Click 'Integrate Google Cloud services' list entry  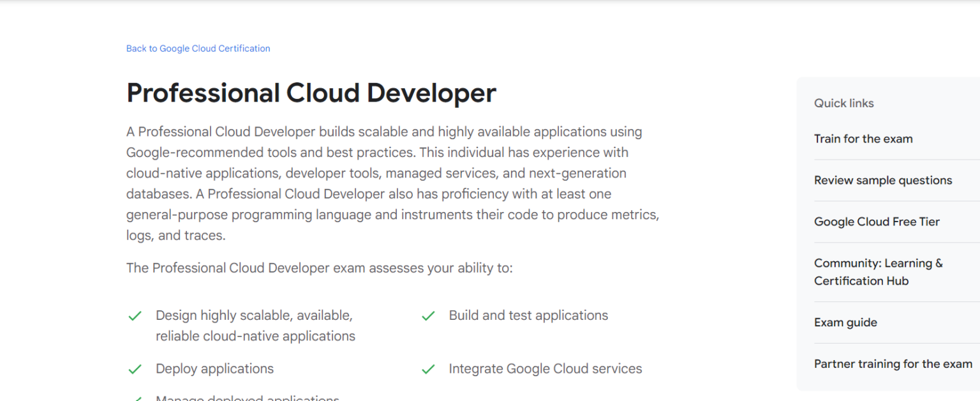click(x=546, y=369)
